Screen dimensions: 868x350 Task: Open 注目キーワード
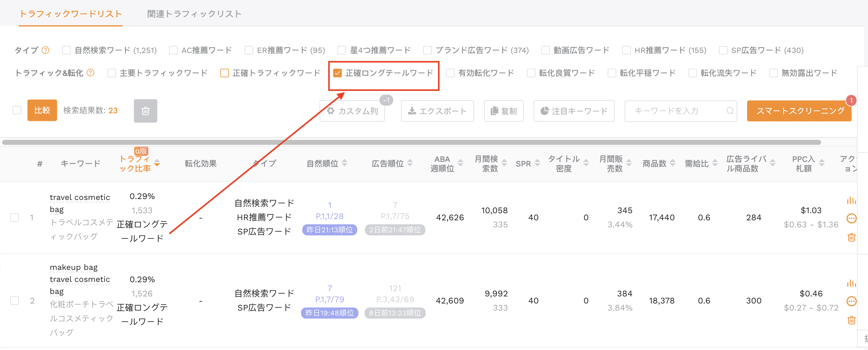tap(574, 111)
